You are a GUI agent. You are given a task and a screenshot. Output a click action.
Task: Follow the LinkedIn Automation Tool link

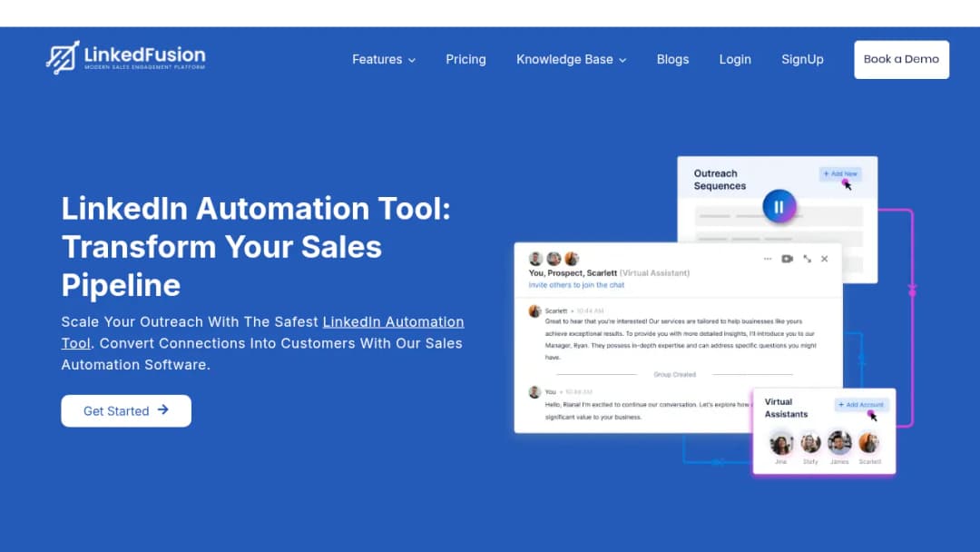click(x=262, y=332)
